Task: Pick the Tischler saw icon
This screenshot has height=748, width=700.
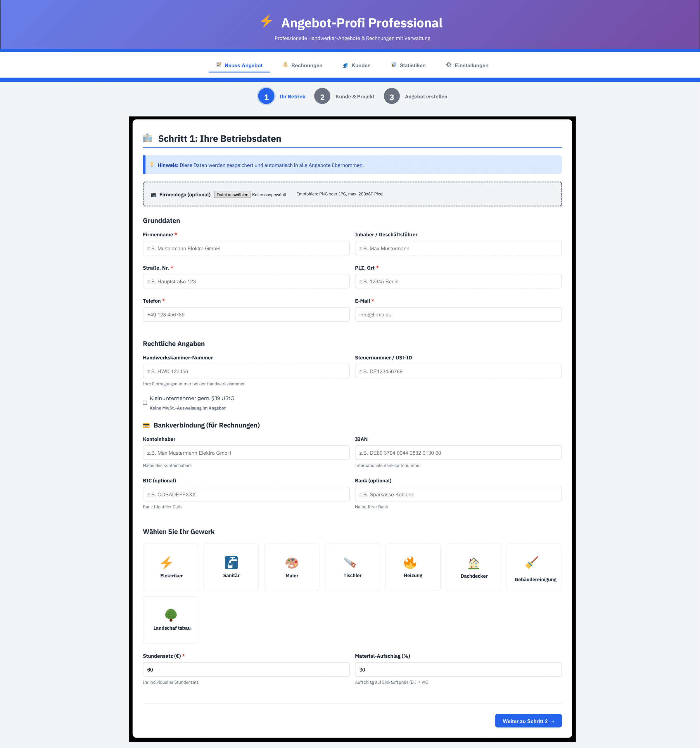Action: click(x=352, y=567)
